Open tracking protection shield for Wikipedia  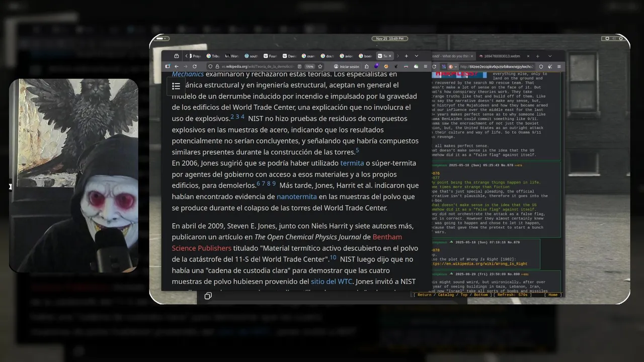(x=210, y=66)
